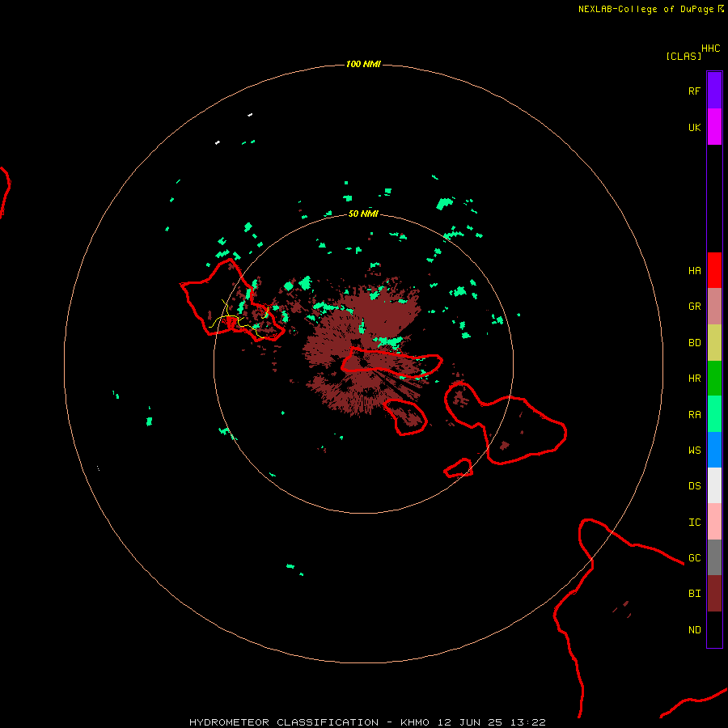Click the WS blue legend swatch
The image size is (728, 728).
point(714,450)
